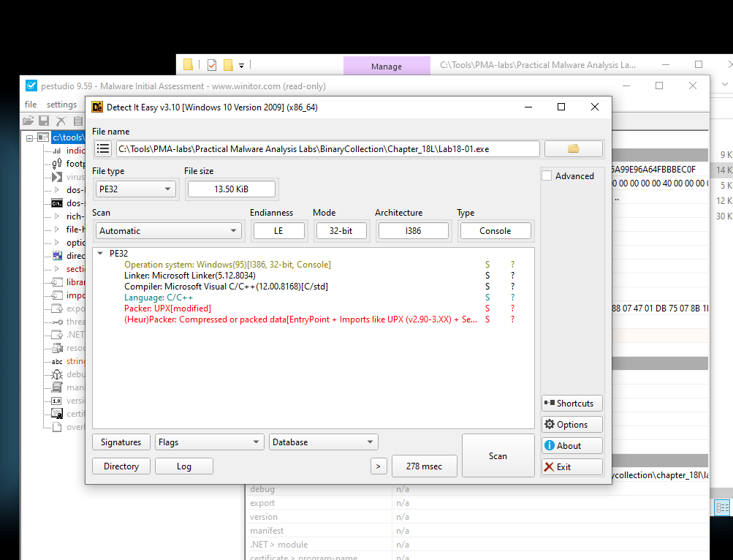Click the Explorer window address path

pos(538,65)
